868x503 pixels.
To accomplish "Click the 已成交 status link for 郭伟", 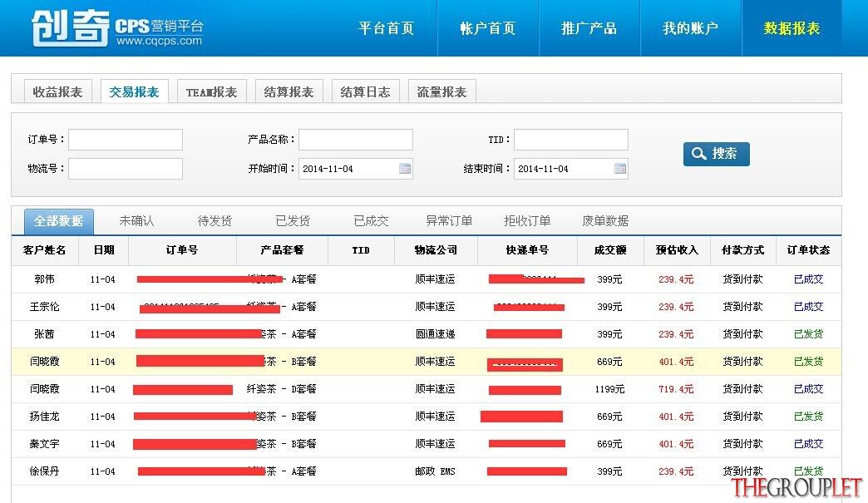I will pyautogui.click(x=808, y=279).
